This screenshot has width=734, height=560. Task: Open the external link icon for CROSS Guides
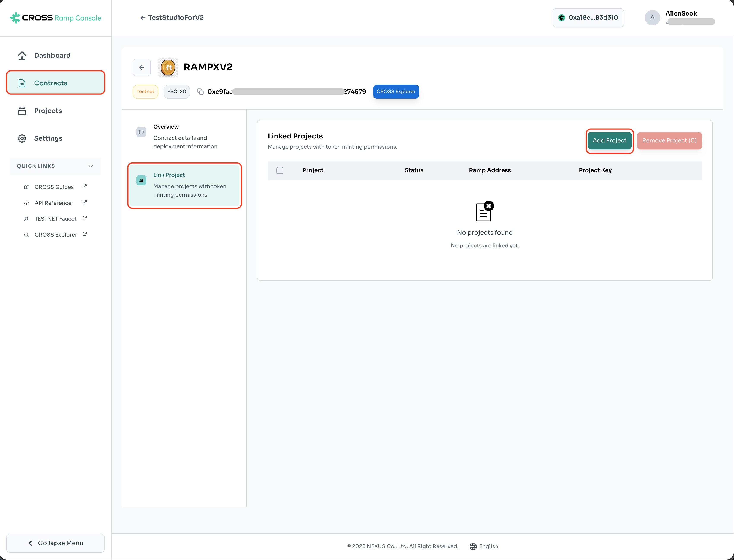85,187
